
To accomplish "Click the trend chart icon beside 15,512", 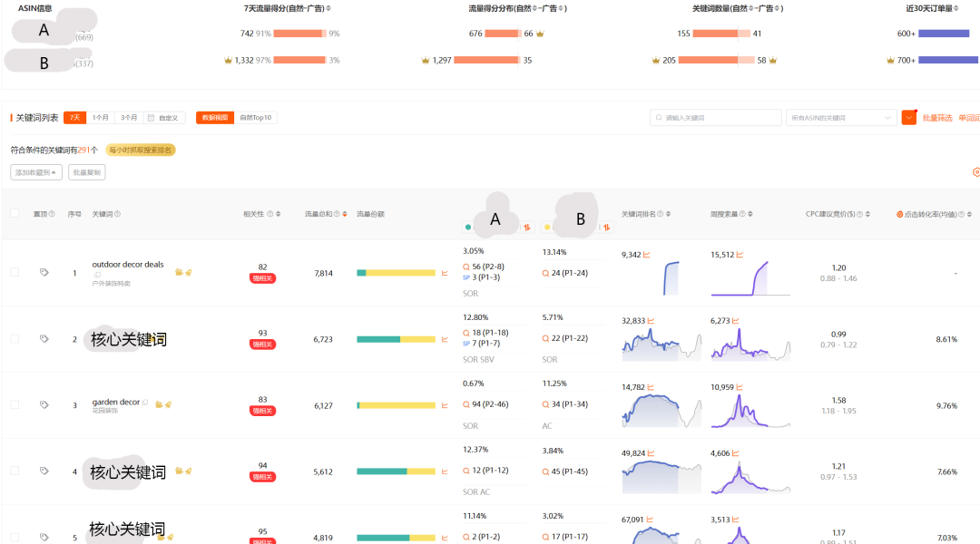I will coord(740,254).
